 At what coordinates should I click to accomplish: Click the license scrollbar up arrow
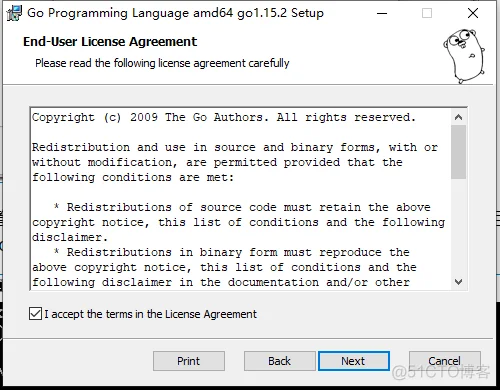click(458, 117)
